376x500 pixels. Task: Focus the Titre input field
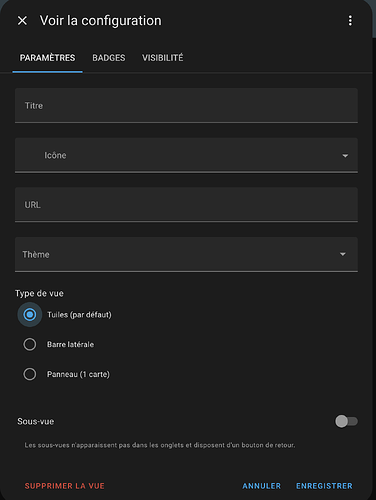tap(186, 106)
